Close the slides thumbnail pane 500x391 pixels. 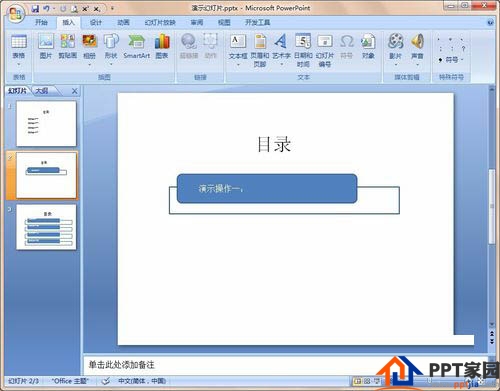click(x=74, y=91)
